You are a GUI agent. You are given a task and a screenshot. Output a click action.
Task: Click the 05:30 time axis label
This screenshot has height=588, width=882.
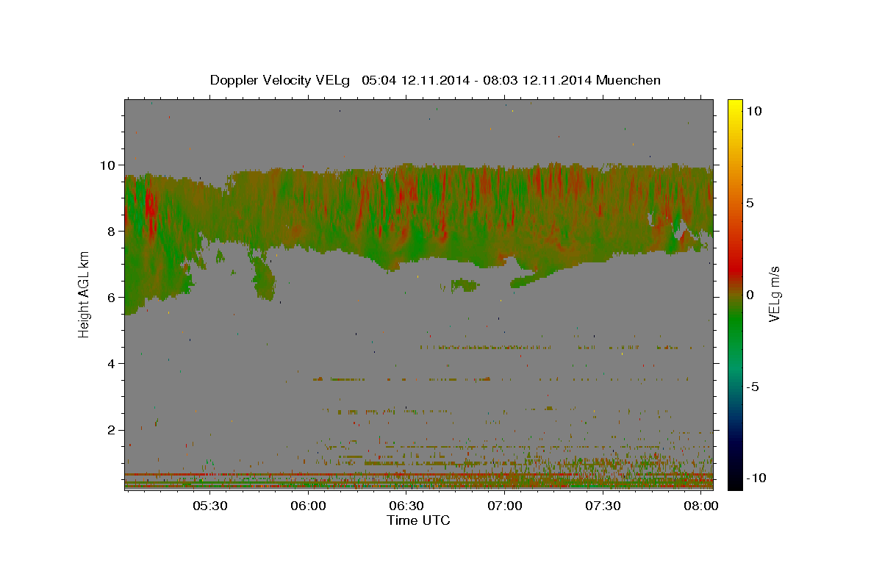[209, 506]
